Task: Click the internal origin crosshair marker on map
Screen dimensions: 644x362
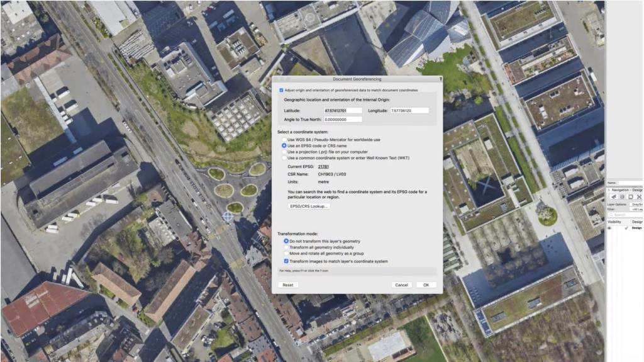Action: pos(228,216)
